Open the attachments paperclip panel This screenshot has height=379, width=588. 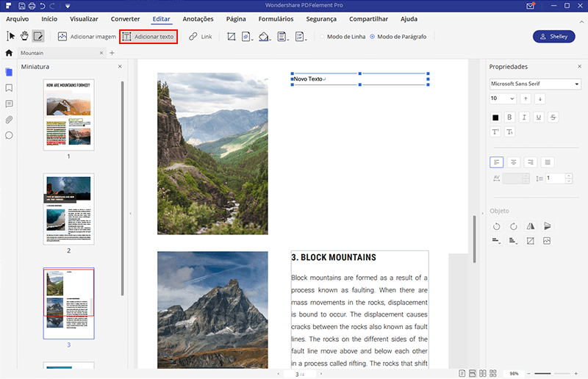coord(9,119)
